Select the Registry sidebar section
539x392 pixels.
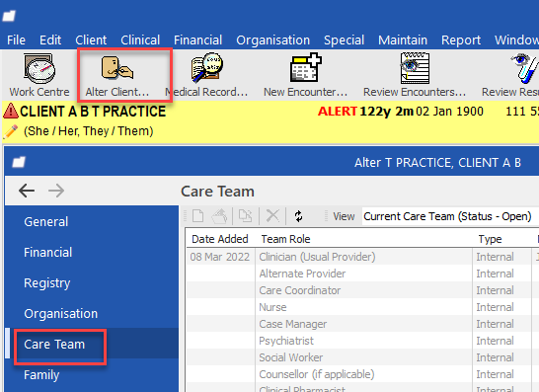pyautogui.click(x=92, y=282)
